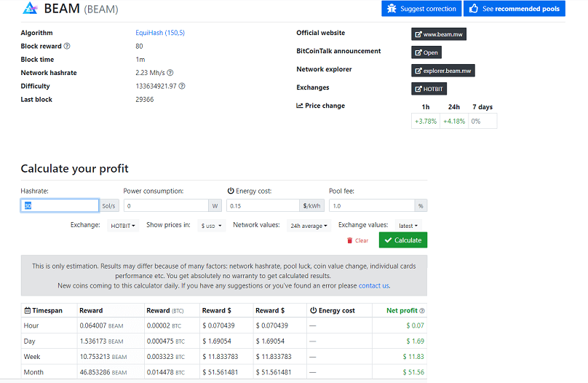The height and width of the screenshot is (383, 588).
Task: Open the Difficulty question mark icon
Action: 182,86
